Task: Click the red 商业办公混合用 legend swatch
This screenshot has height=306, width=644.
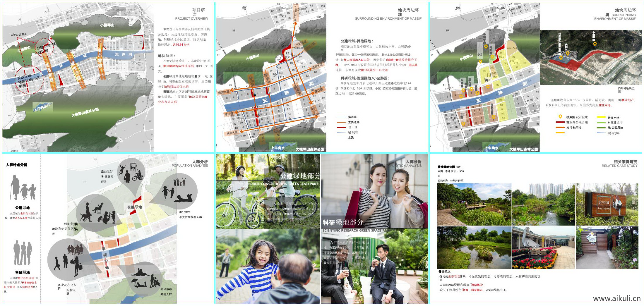Action: 560,122
